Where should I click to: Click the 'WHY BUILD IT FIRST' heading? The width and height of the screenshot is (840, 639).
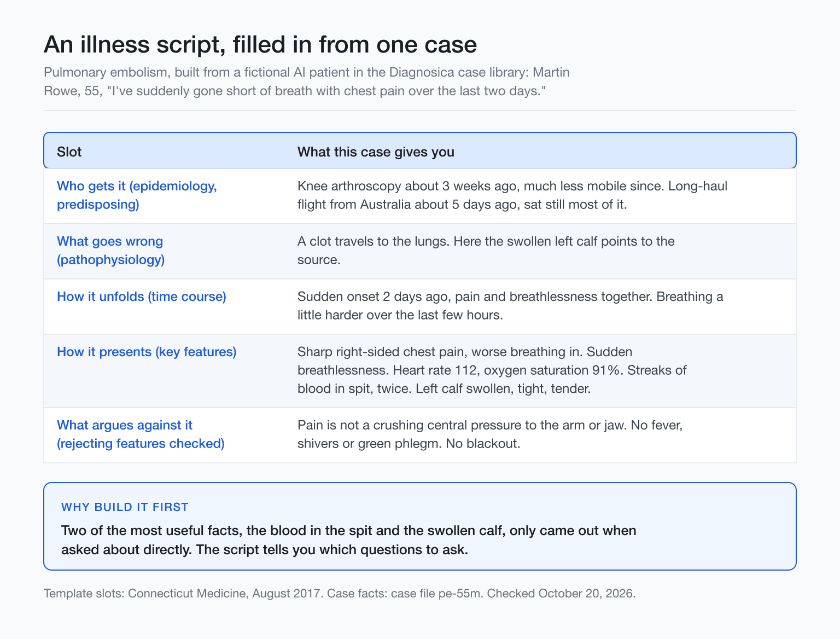coord(125,507)
